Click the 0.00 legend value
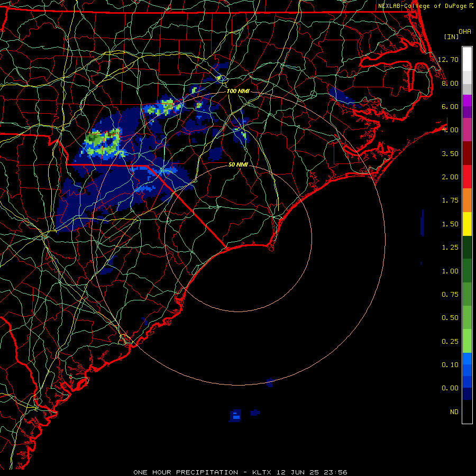476x476 pixels. [450, 388]
